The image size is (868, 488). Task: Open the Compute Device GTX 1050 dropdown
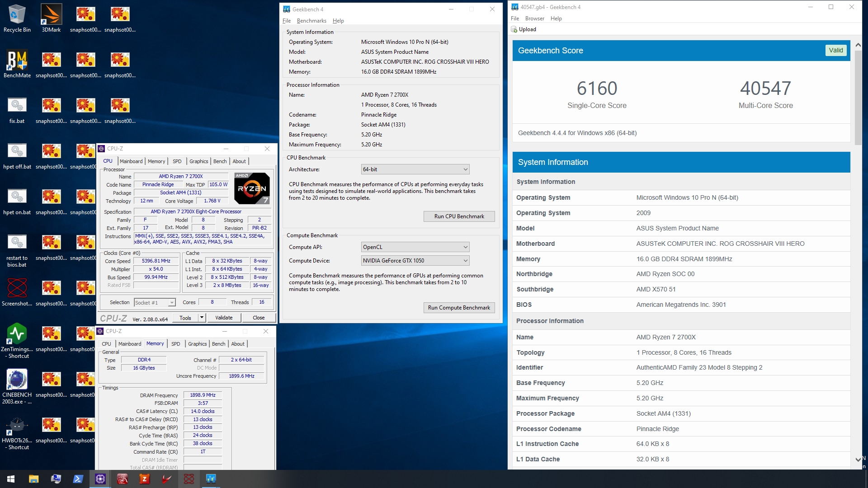[415, 261]
